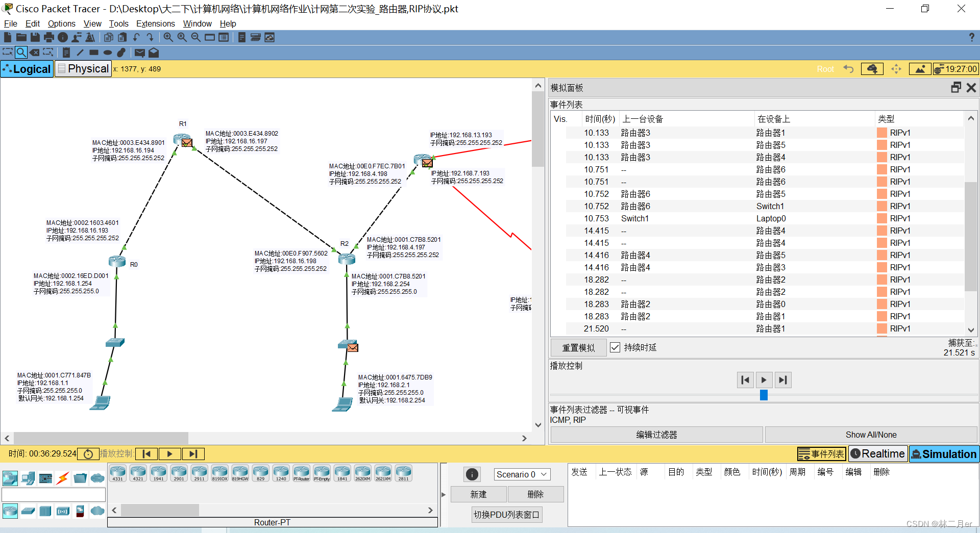
Task: Play the simulation in the 播放控制 panel
Action: coord(764,380)
